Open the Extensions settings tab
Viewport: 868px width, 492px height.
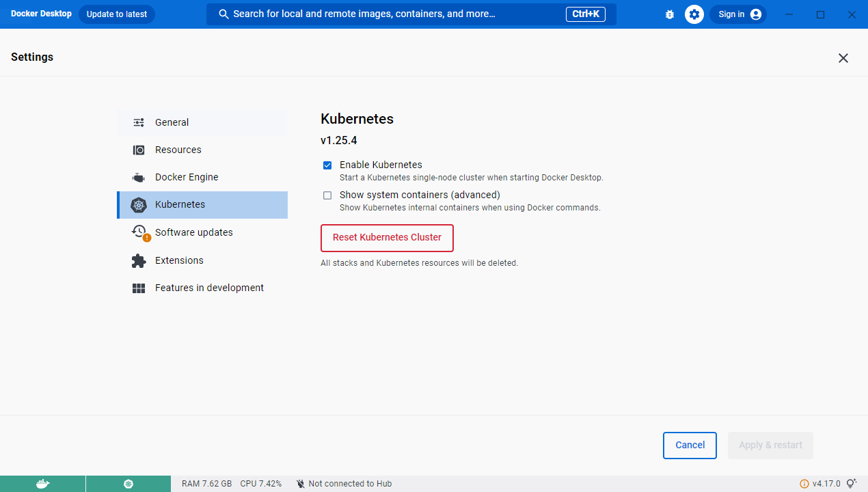pos(202,260)
